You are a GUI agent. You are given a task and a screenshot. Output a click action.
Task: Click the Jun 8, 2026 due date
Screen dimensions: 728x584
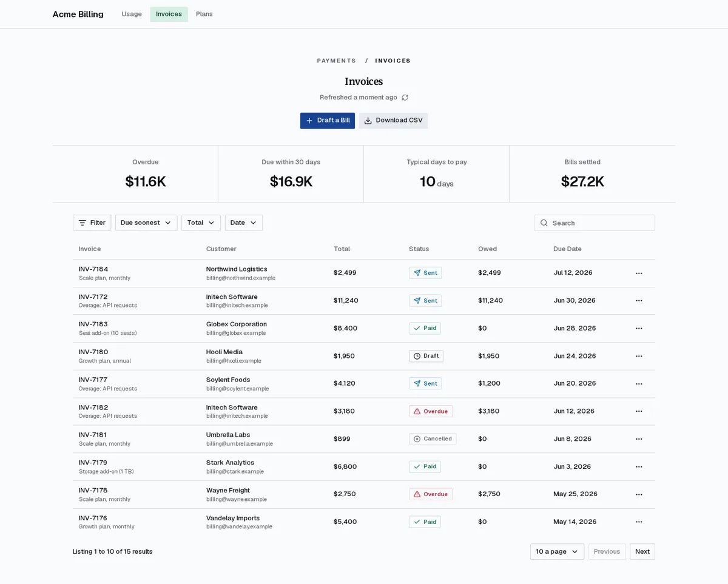pos(572,439)
